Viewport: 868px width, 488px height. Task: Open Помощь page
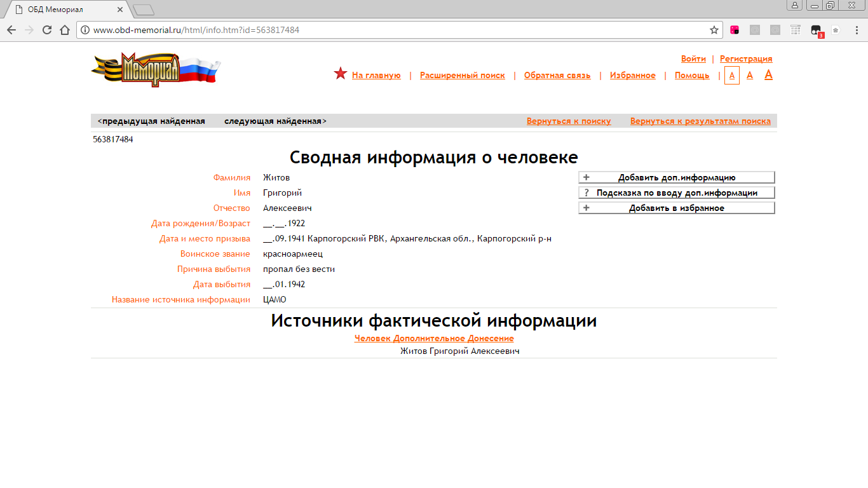tap(692, 76)
